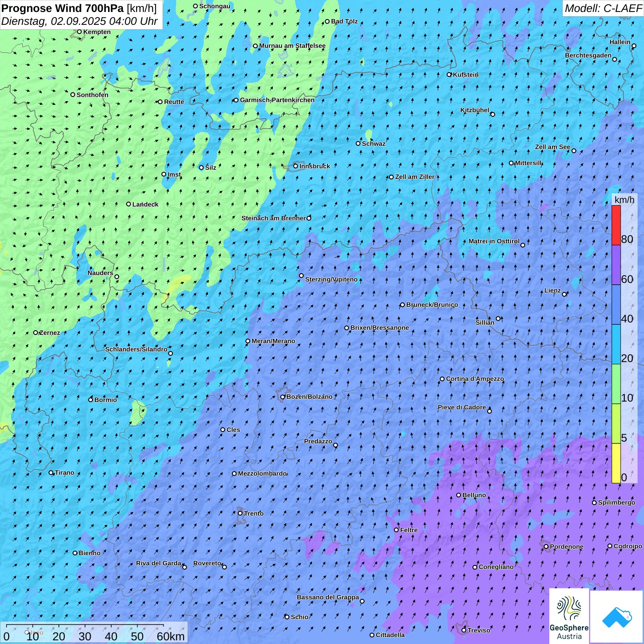Click the 'Murnau am Staffelsee' label
The height and width of the screenshot is (644, 644).
[293, 46]
